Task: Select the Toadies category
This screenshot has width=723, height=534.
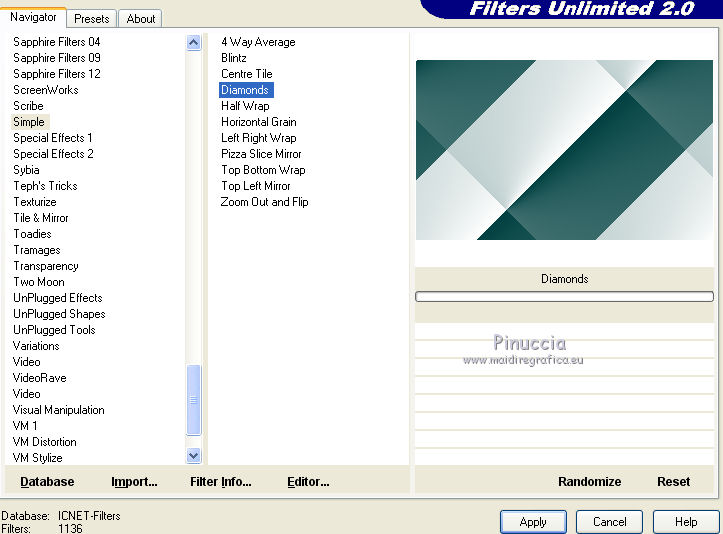Action: pos(32,234)
